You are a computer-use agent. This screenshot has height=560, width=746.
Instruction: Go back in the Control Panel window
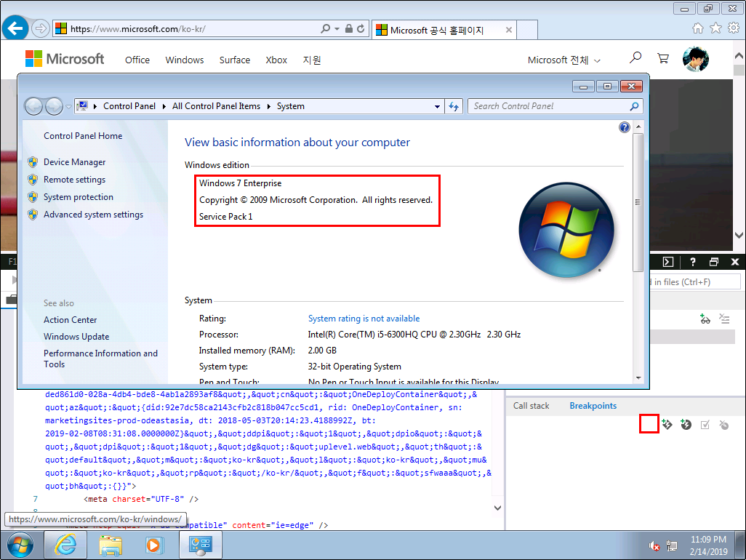point(33,106)
